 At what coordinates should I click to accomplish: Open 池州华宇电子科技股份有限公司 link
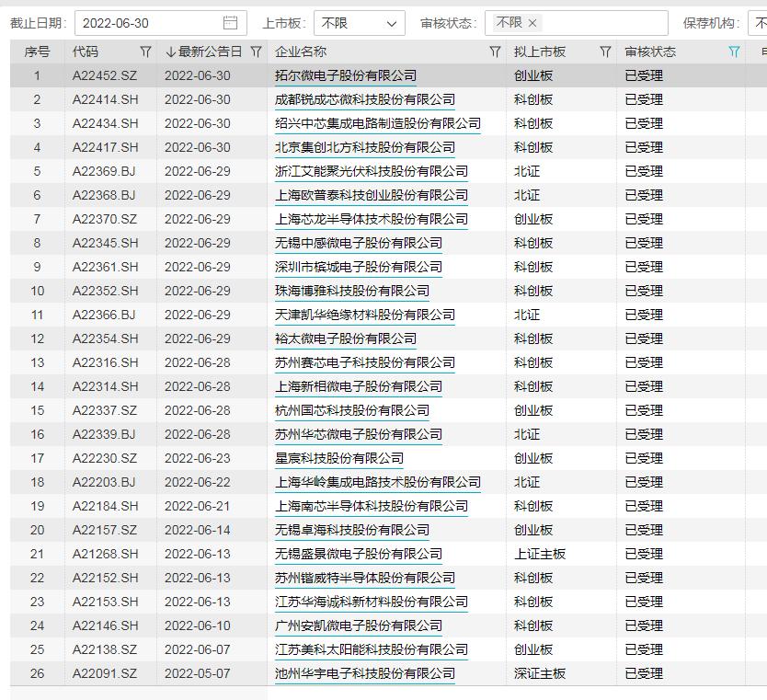(365, 674)
